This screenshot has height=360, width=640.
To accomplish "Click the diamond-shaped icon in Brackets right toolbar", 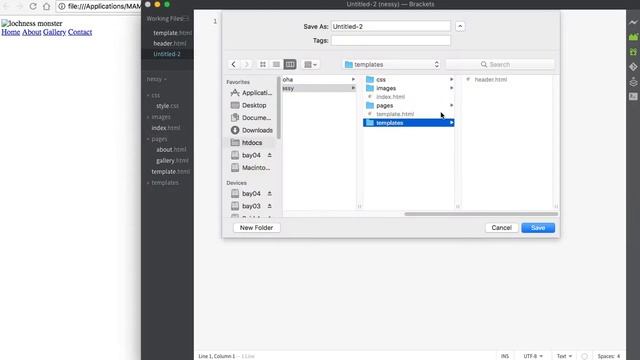I will (633, 67).
